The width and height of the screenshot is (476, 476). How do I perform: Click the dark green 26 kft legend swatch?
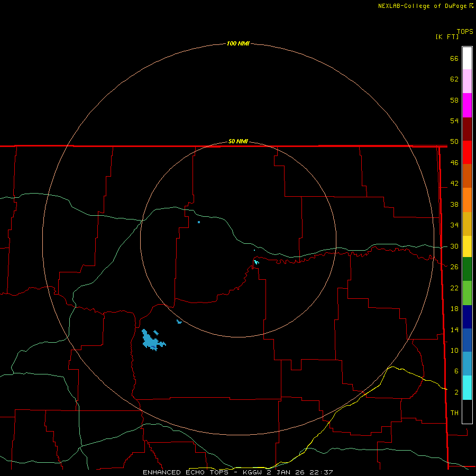click(x=467, y=269)
